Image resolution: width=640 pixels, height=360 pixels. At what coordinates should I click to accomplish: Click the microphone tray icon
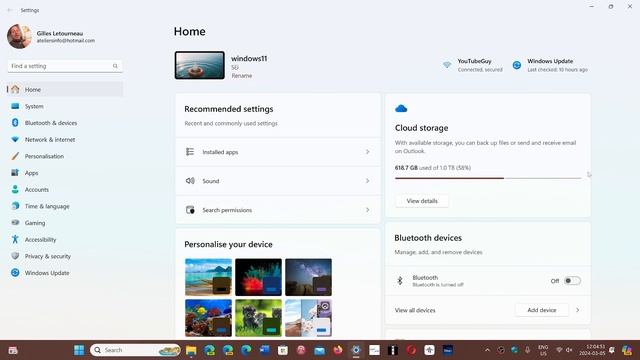tap(528, 350)
